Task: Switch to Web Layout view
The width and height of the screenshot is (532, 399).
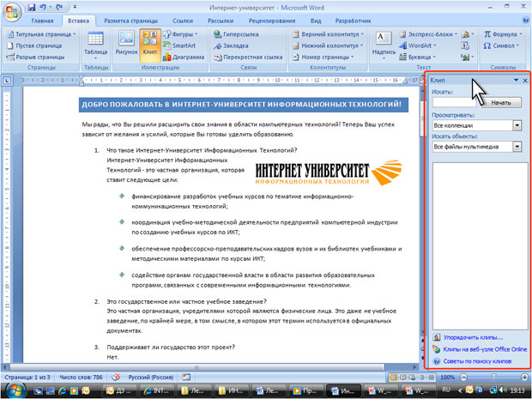Action: 412,377
